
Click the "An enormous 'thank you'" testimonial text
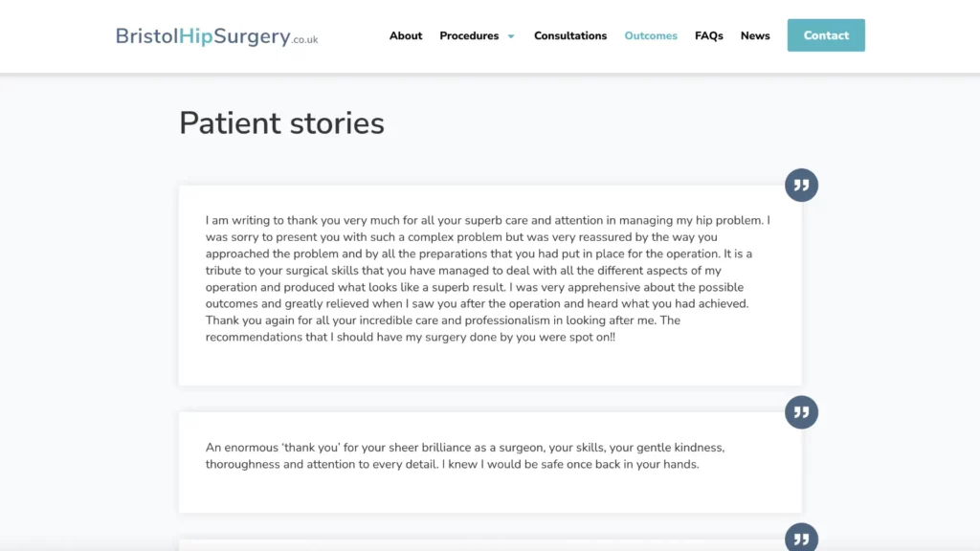[x=287, y=448]
